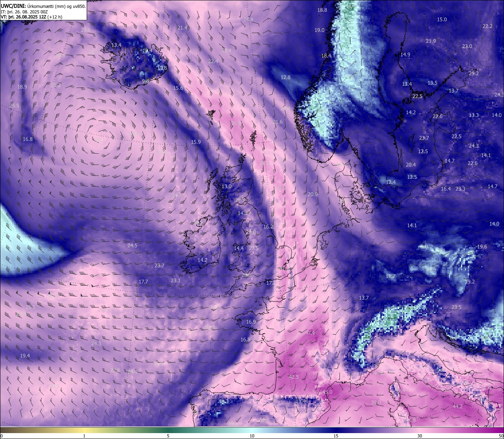
Task: Click the '14.9' map value
Action: click(x=405, y=55)
